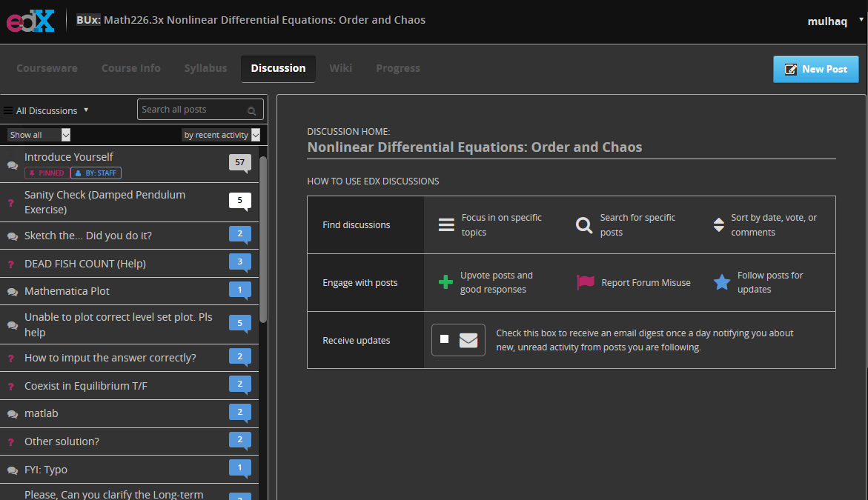Open the All Discussions dropdown
The height and width of the screenshot is (500, 868).
(48, 110)
